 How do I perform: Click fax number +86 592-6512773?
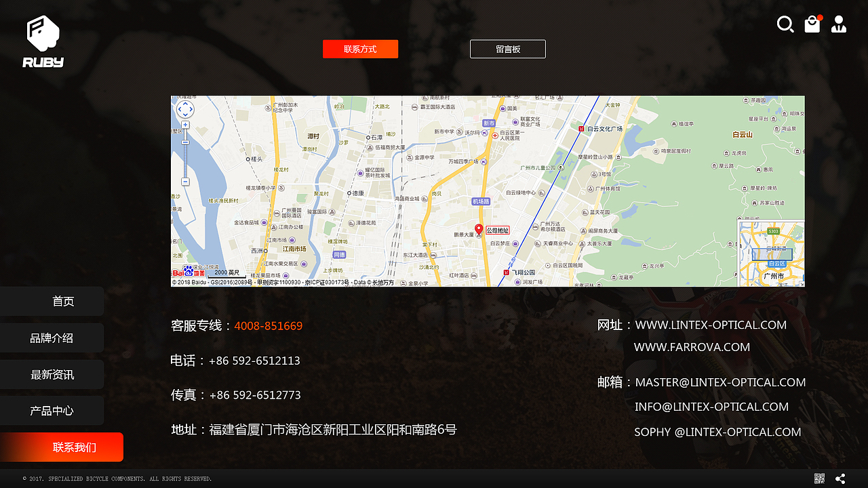255,395
